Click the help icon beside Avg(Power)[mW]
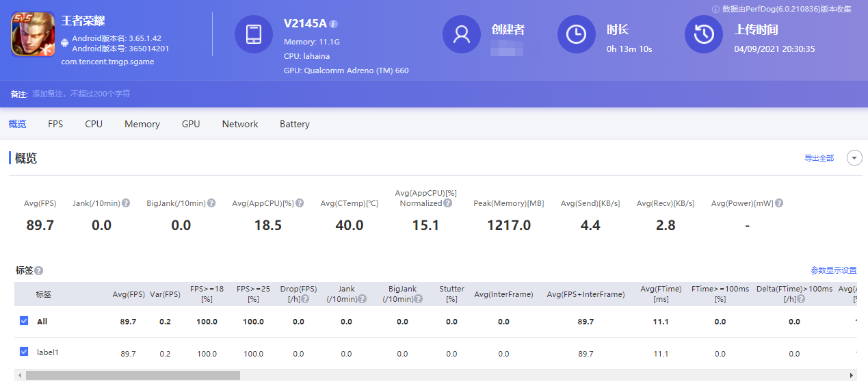 click(779, 203)
